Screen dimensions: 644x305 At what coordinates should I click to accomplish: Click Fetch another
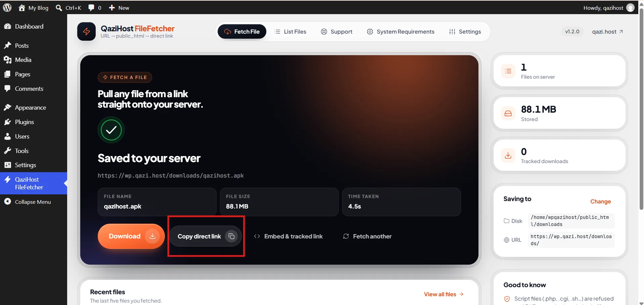click(367, 236)
